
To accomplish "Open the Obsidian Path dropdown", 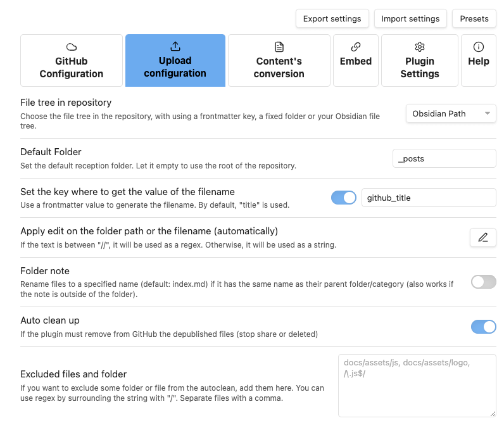I will tap(451, 114).
